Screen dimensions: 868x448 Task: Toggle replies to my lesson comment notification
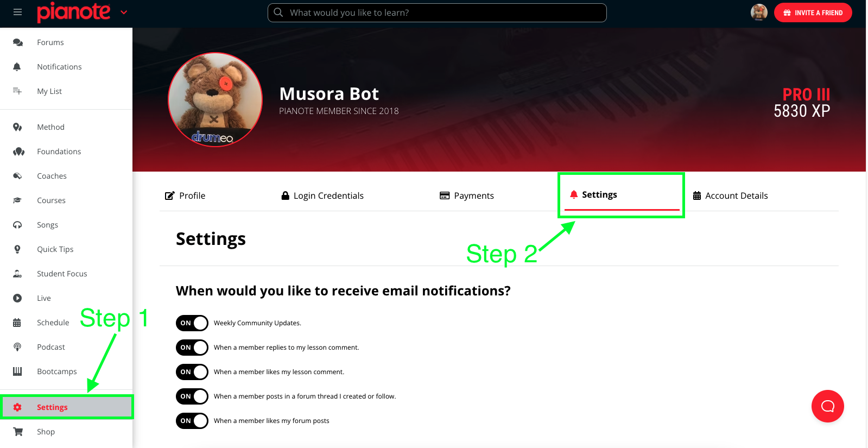click(x=192, y=348)
